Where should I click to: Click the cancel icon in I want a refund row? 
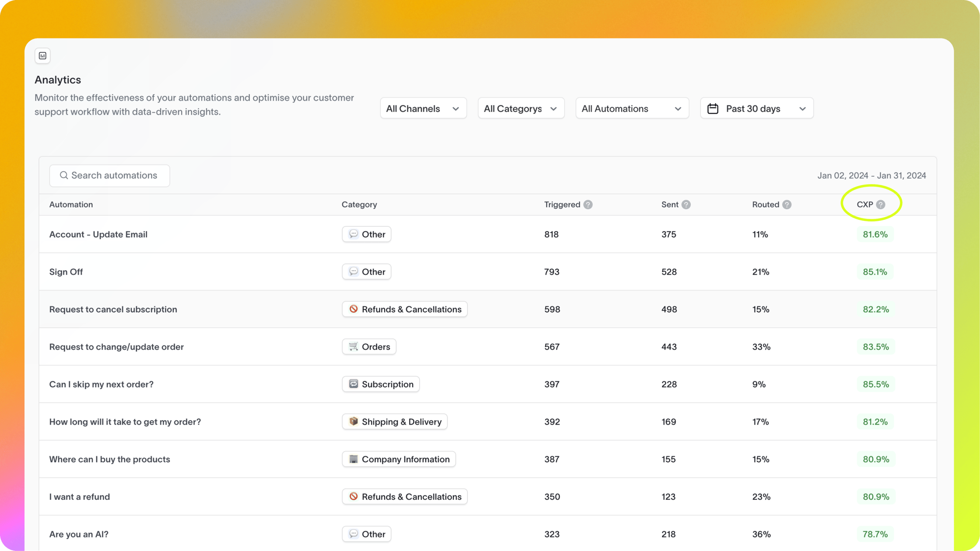pyautogui.click(x=353, y=496)
